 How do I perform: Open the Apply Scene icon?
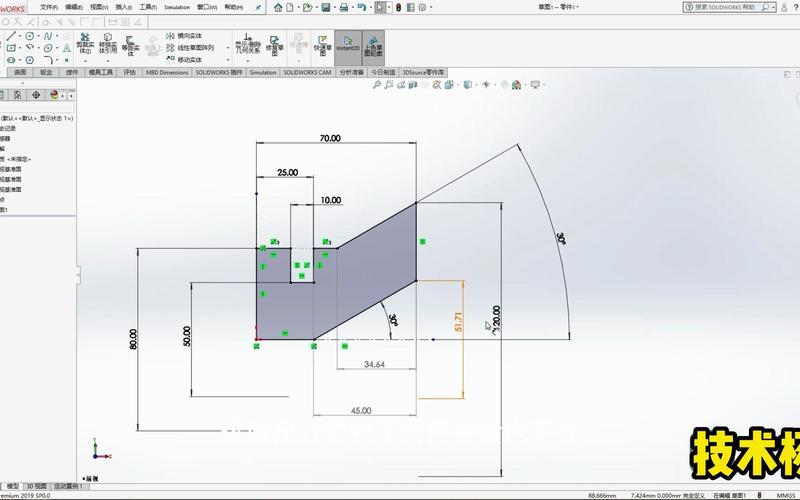pos(516,85)
